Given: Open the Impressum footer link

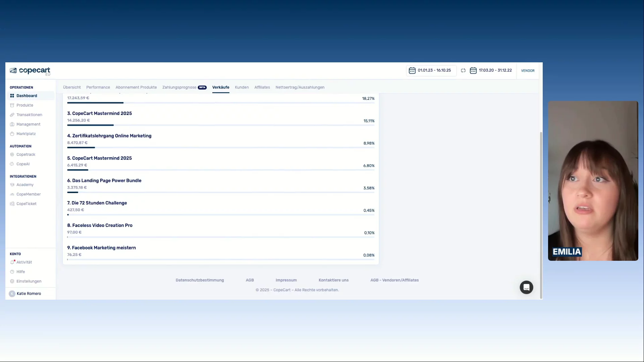Looking at the screenshot, I should pyautogui.click(x=286, y=280).
